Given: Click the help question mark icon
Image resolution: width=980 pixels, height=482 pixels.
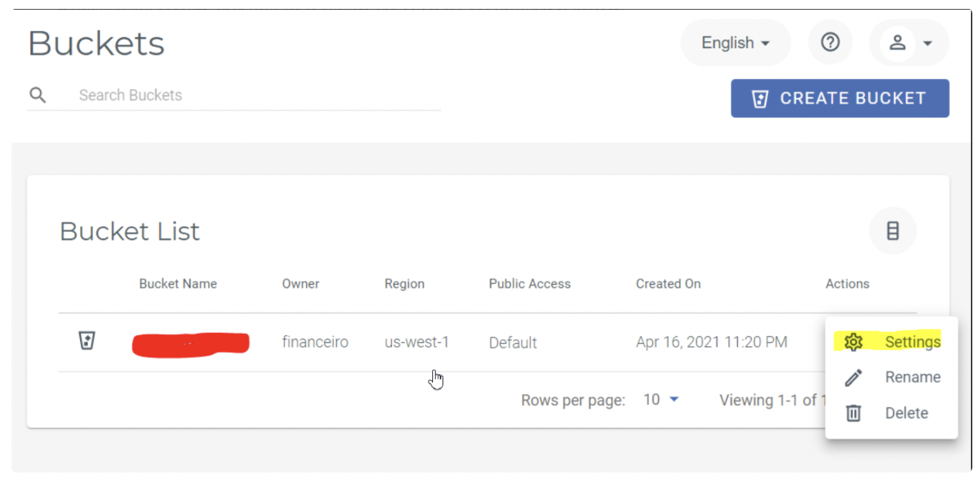Looking at the screenshot, I should pos(830,43).
